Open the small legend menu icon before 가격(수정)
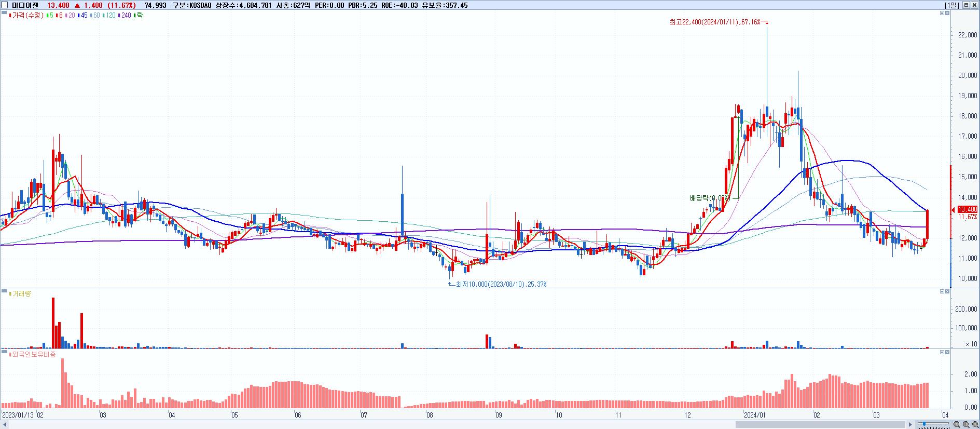980x429 pixels. pyautogui.click(x=4, y=13)
